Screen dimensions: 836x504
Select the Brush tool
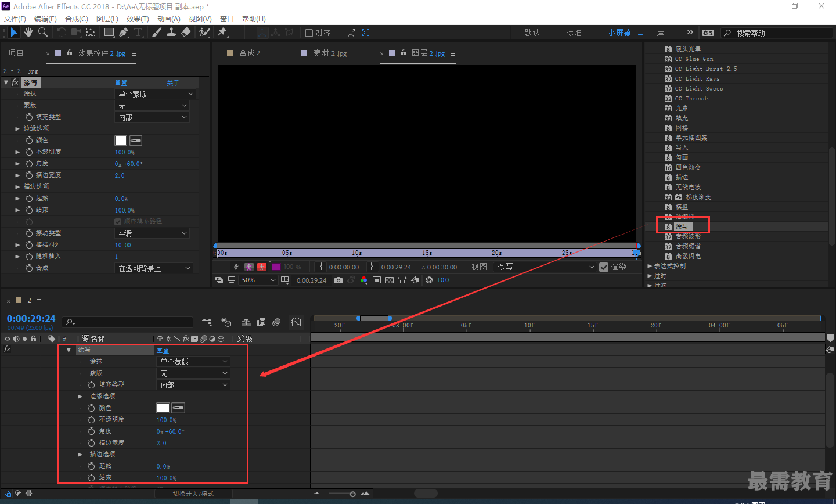point(157,33)
